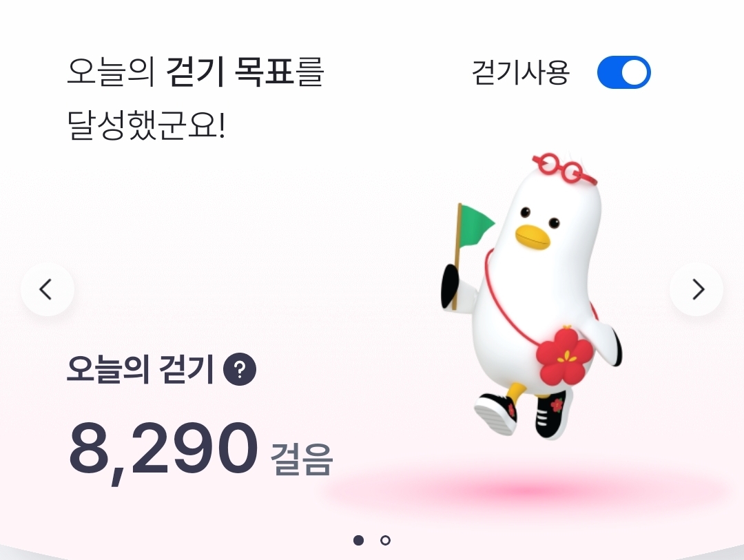Tap the mascot's yellow beak
This screenshot has height=560, width=744.
tap(533, 236)
